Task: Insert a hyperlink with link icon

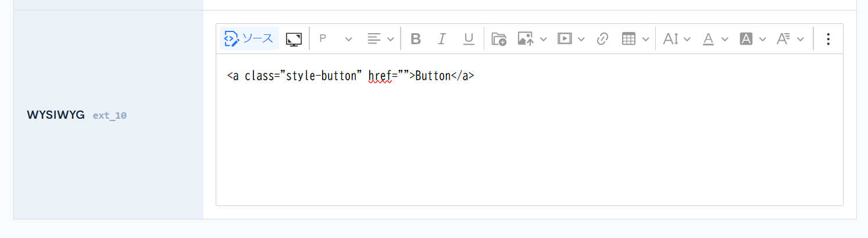Action: click(x=602, y=39)
